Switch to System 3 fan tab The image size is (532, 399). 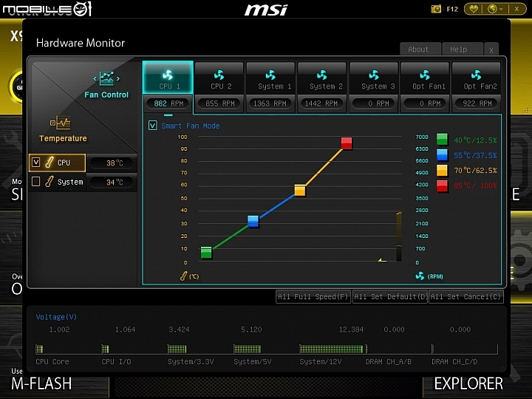pyautogui.click(x=374, y=78)
